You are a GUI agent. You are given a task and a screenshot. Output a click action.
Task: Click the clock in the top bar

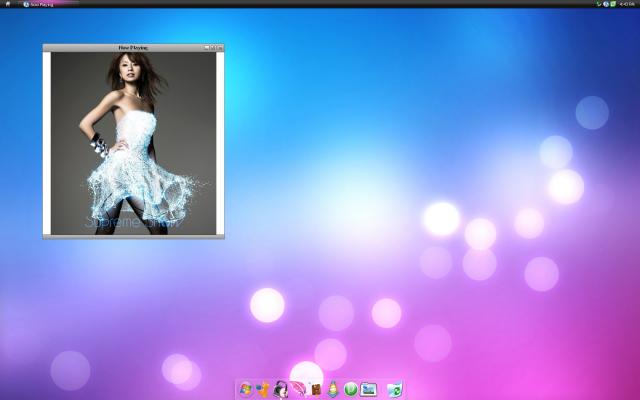pyautogui.click(x=627, y=4)
